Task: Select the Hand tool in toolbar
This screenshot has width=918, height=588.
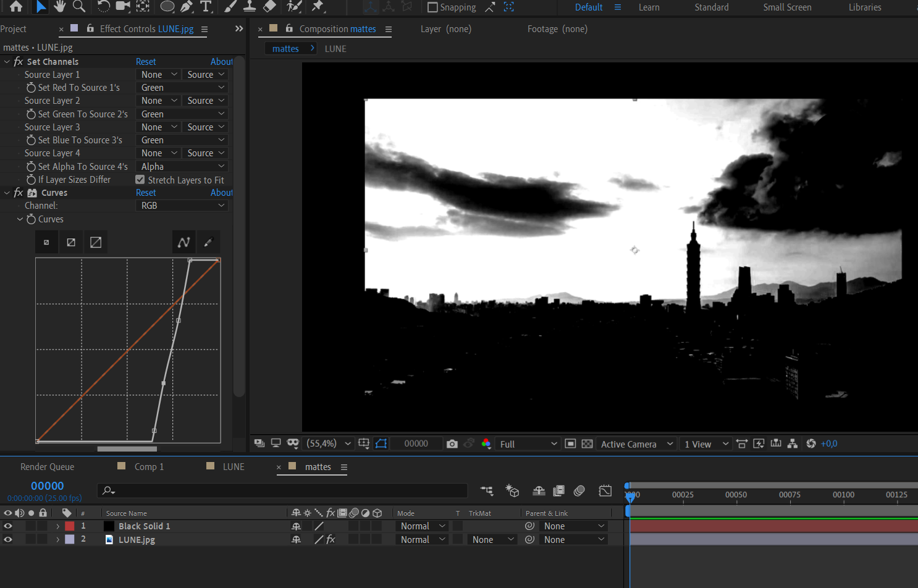Action: [59, 6]
